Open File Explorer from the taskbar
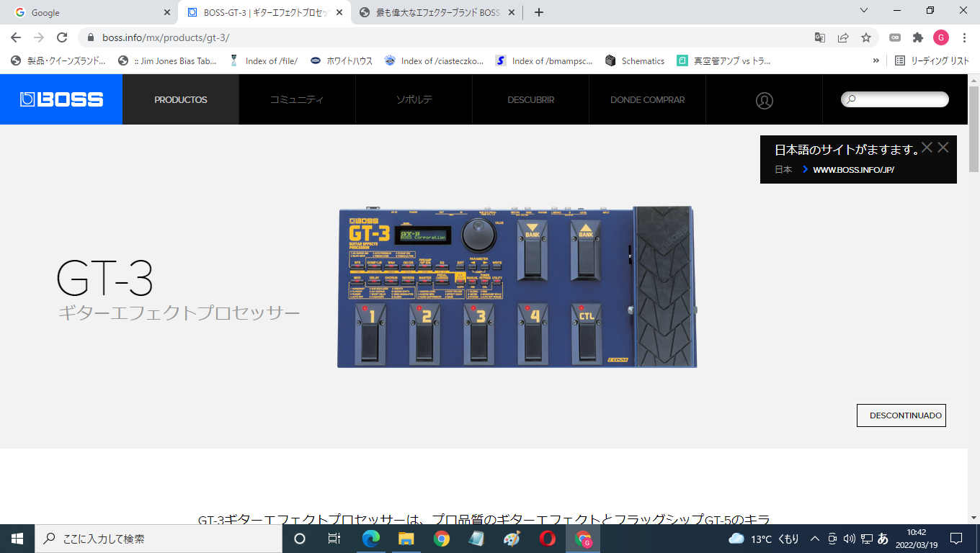Viewport: 980px width, 553px height. pos(406,539)
